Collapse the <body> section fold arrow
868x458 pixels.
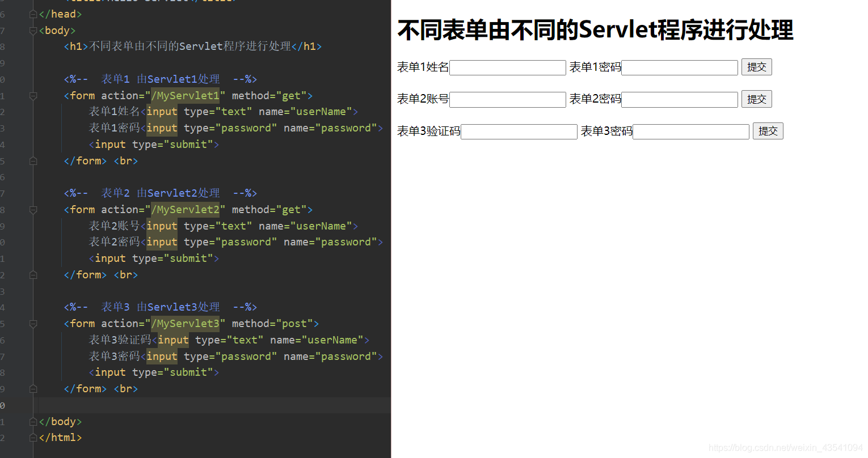32,30
